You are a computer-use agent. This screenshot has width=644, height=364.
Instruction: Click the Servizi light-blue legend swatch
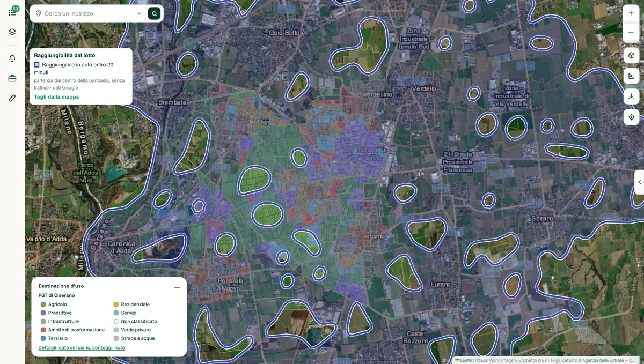coord(116,313)
